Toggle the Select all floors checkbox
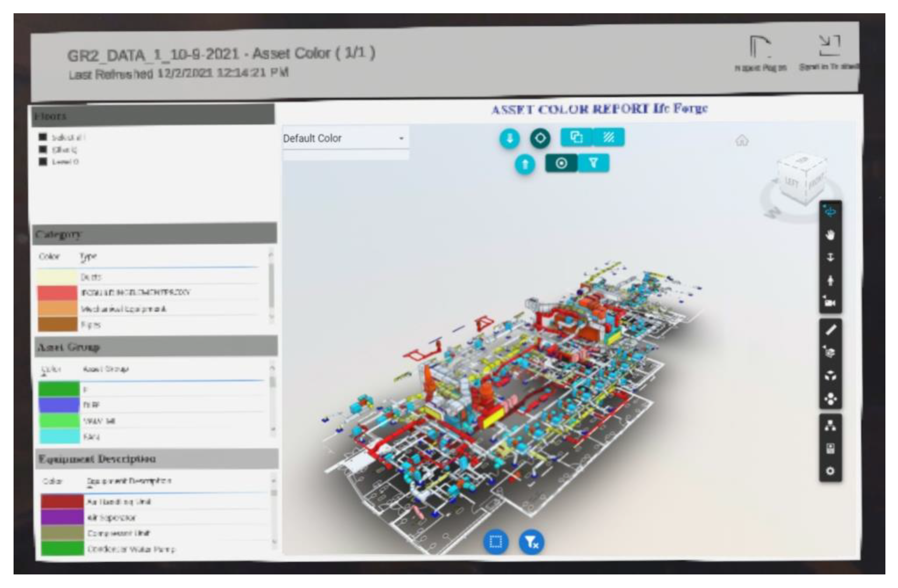Image resolution: width=898 pixels, height=588 pixels. pos(43,137)
